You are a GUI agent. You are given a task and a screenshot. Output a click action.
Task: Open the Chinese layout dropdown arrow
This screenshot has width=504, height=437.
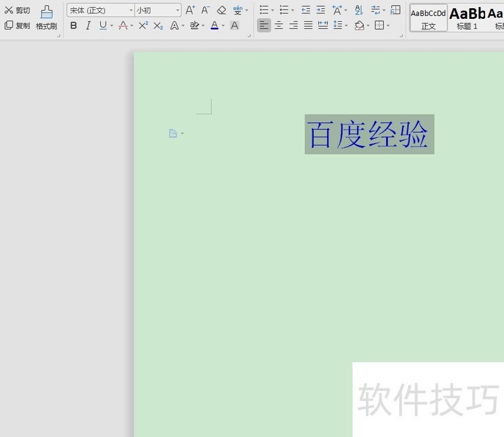345,10
